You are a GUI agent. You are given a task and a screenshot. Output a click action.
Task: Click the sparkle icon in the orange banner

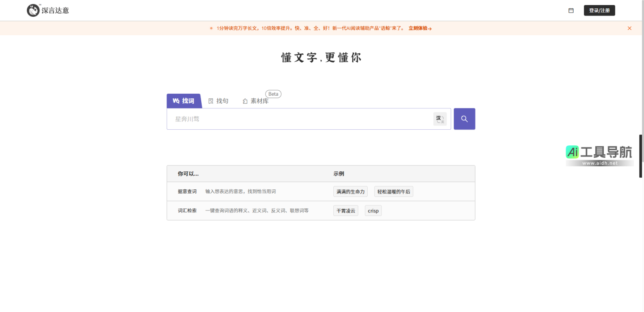click(210, 28)
